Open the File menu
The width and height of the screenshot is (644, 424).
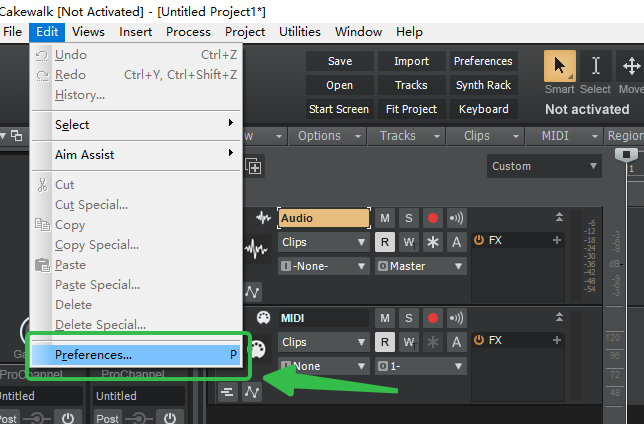[x=12, y=32]
